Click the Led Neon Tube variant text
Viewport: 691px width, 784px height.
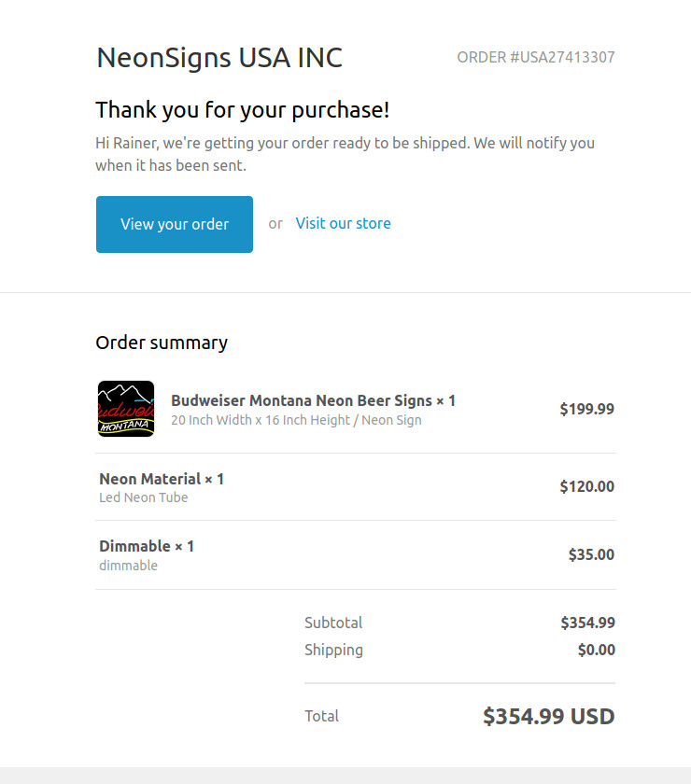coord(144,497)
